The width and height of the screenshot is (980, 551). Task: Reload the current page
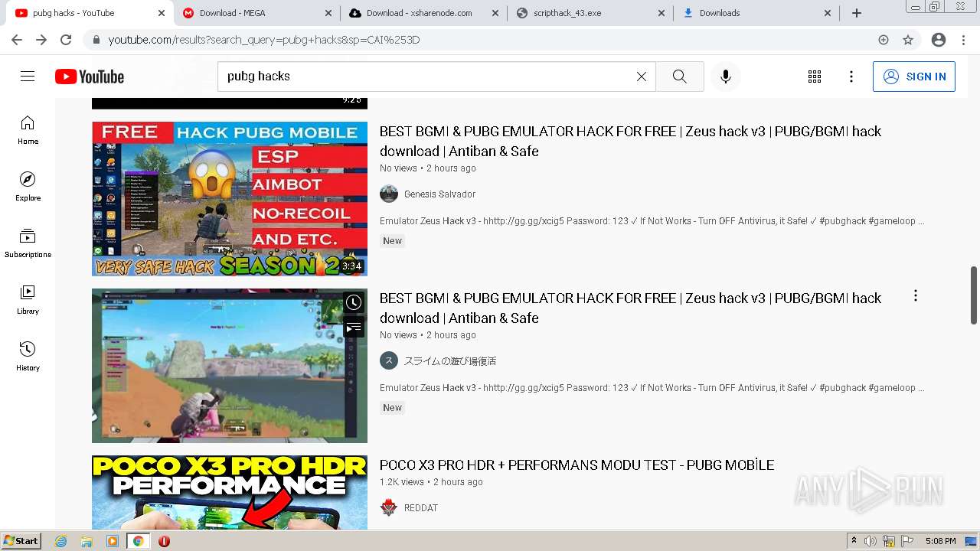click(66, 40)
